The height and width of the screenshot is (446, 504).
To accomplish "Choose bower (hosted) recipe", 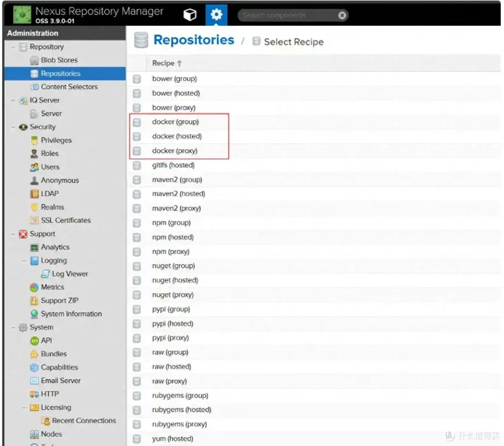I will (314, 93).
